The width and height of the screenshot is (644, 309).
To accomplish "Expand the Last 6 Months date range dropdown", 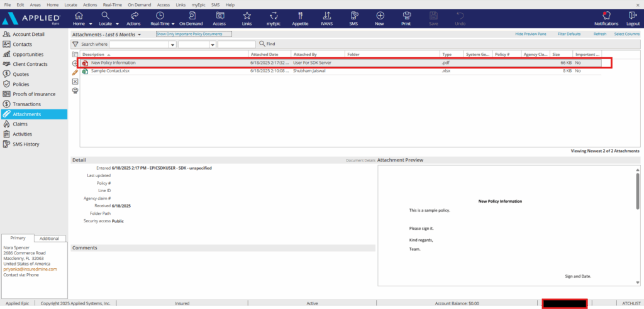I will 140,35.
